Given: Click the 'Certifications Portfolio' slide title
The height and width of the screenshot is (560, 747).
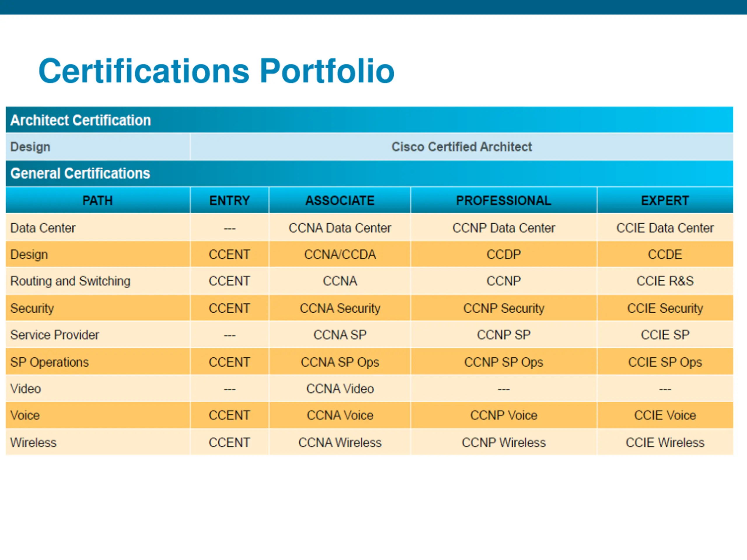Looking at the screenshot, I should coord(217,71).
